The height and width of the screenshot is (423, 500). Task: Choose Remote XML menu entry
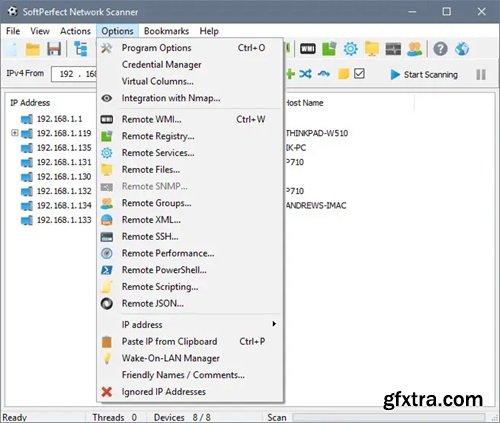click(x=190, y=220)
